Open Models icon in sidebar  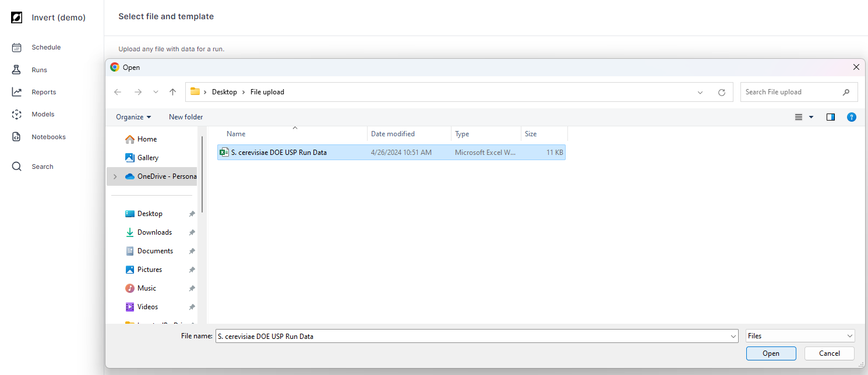click(x=17, y=115)
